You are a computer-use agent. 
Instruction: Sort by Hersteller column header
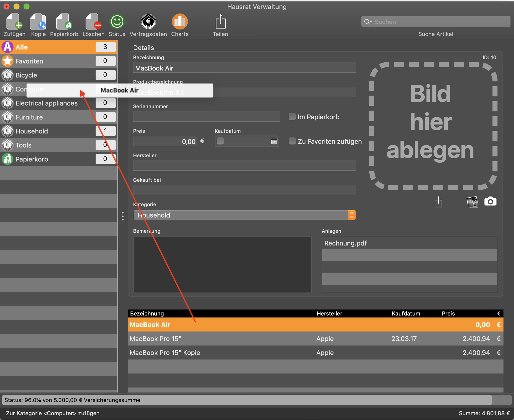click(352, 313)
